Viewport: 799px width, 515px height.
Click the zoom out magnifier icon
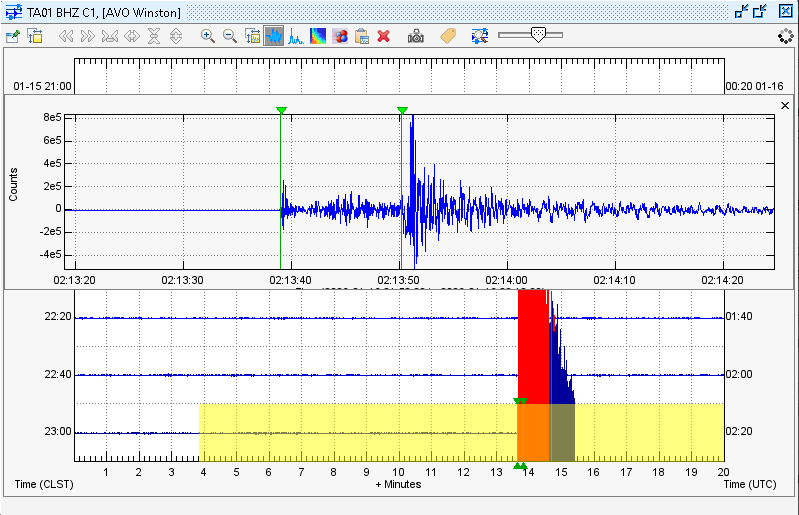[230, 36]
